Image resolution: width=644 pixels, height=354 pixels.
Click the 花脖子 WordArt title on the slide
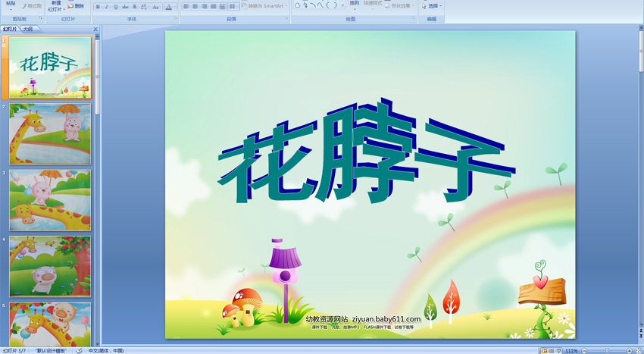tap(367, 152)
